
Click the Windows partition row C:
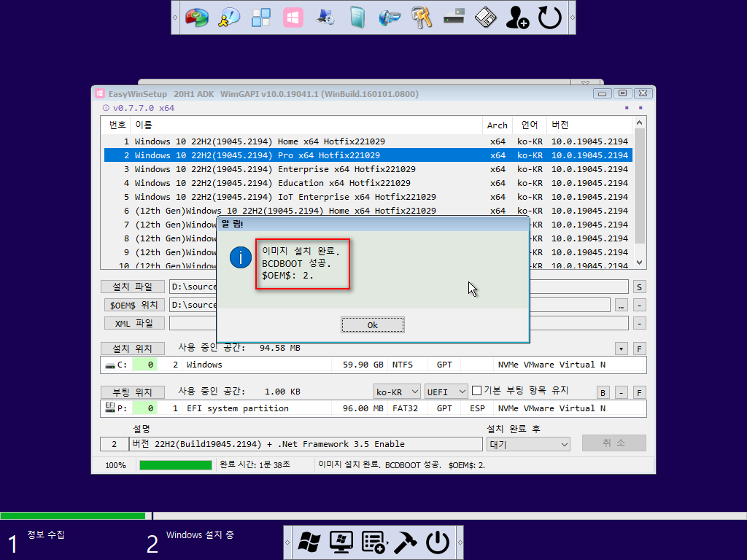click(373, 365)
